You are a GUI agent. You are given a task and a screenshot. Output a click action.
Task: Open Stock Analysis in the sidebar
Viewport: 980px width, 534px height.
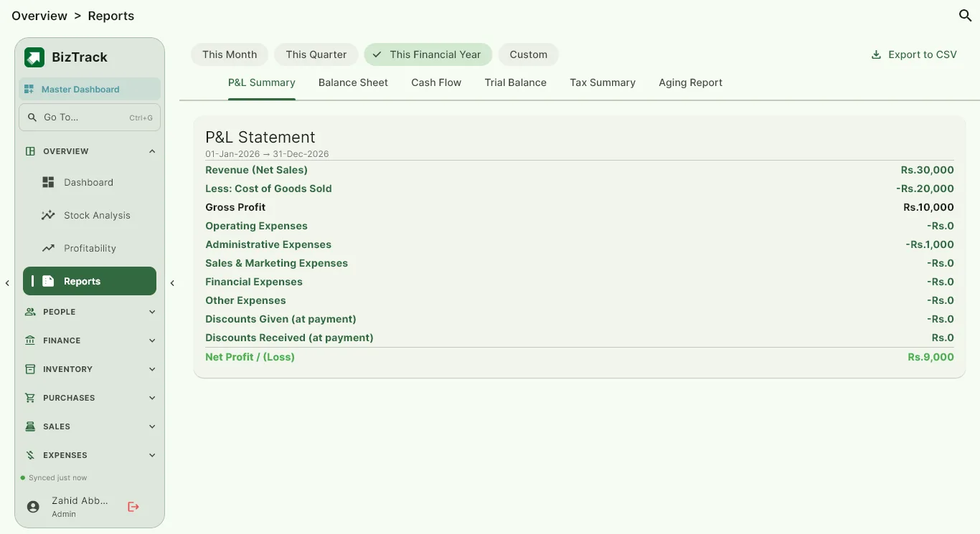(x=90, y=215)
